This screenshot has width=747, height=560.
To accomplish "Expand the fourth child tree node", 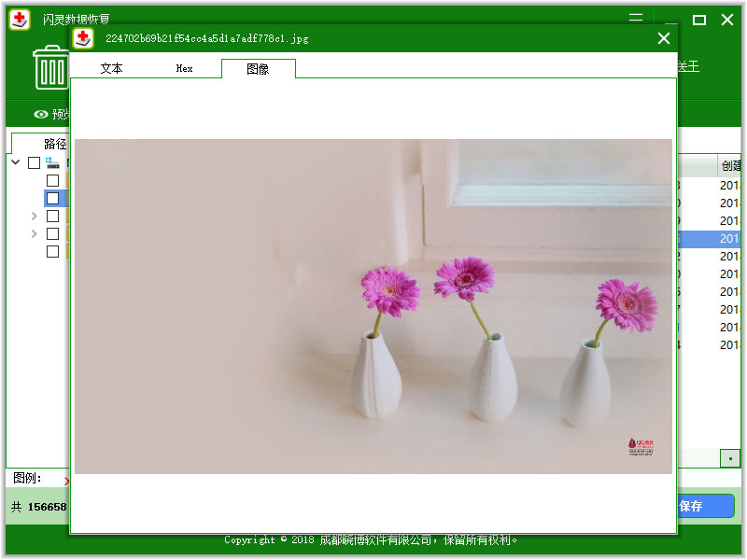I will coord(35,233).
